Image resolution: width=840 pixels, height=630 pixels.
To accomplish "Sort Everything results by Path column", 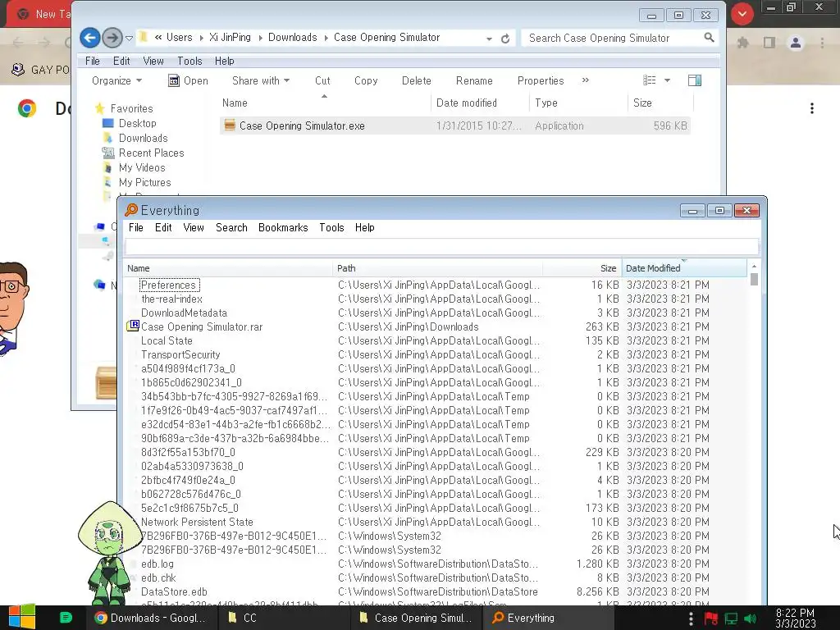I will pos(438,268).
